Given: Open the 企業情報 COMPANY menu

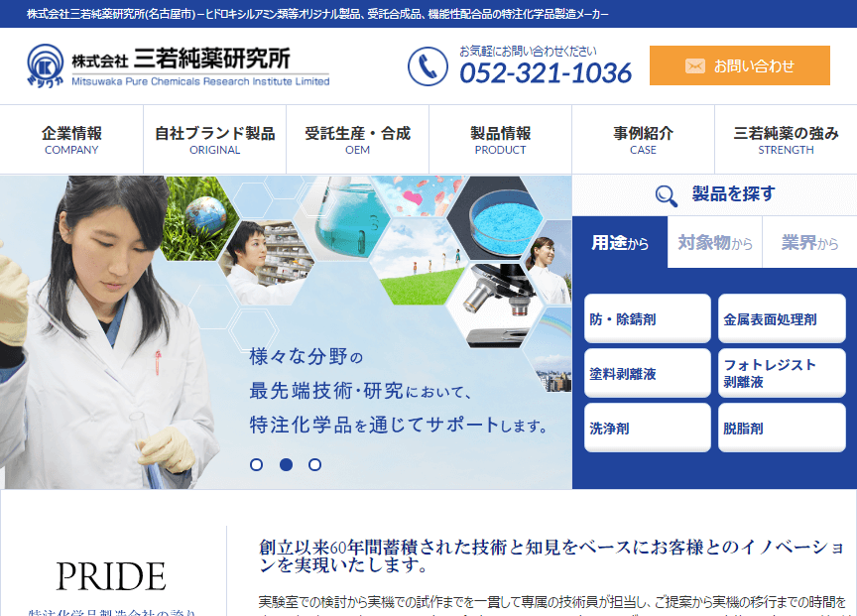Looking at the screenshot, I should (x=71, y=140).
